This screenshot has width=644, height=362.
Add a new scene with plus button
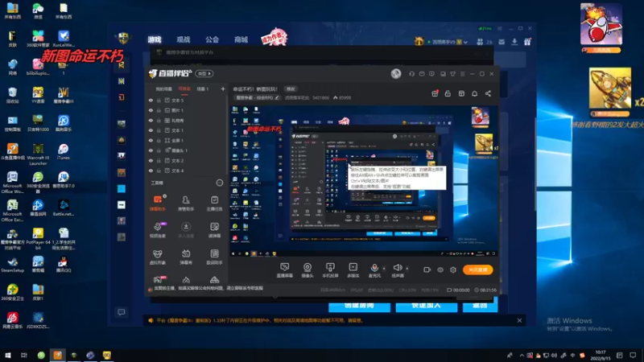tap(223, 88)
